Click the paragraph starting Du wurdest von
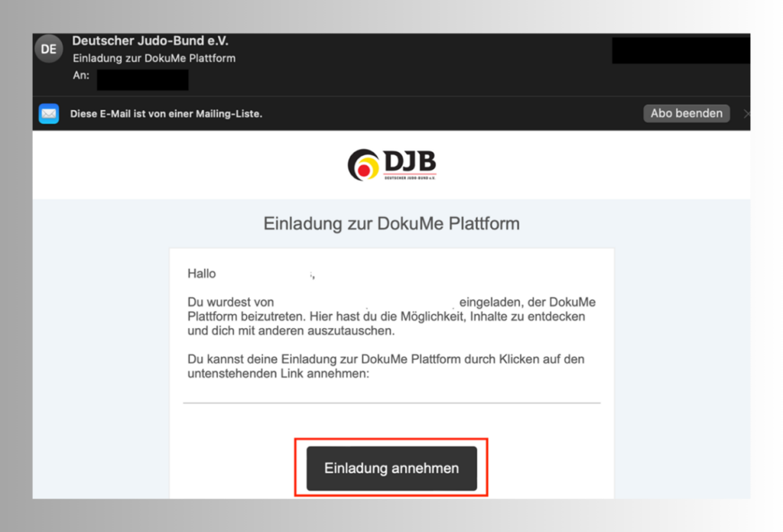 (391, 316)
